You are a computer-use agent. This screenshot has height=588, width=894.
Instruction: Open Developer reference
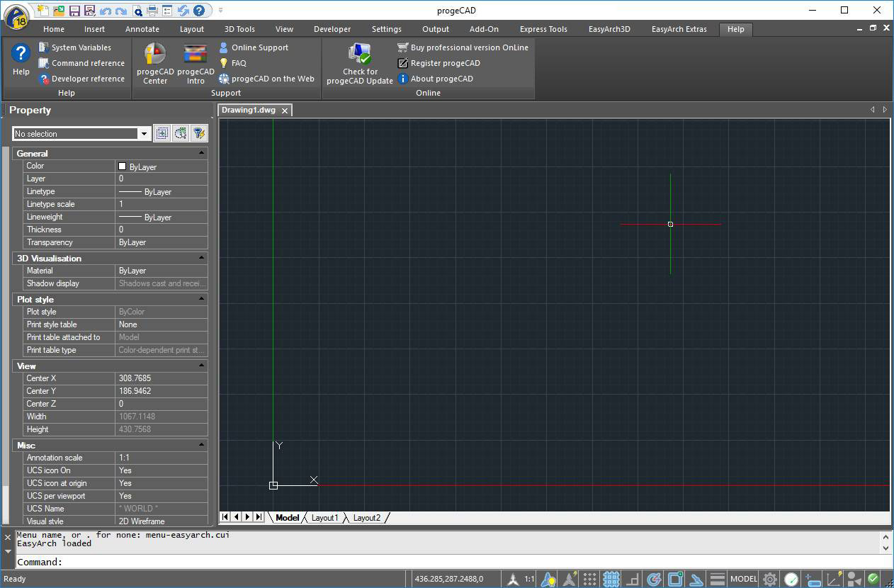[x=81, y=79]
